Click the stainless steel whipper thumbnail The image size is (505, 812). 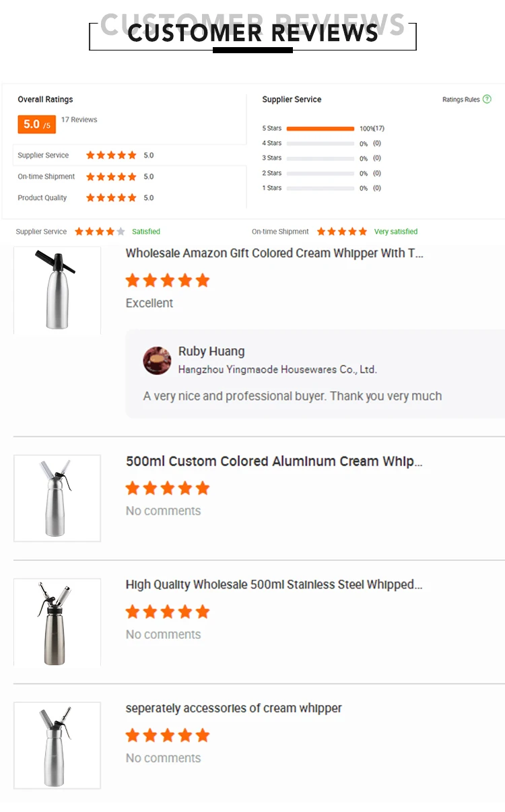[x=57, y=622]
